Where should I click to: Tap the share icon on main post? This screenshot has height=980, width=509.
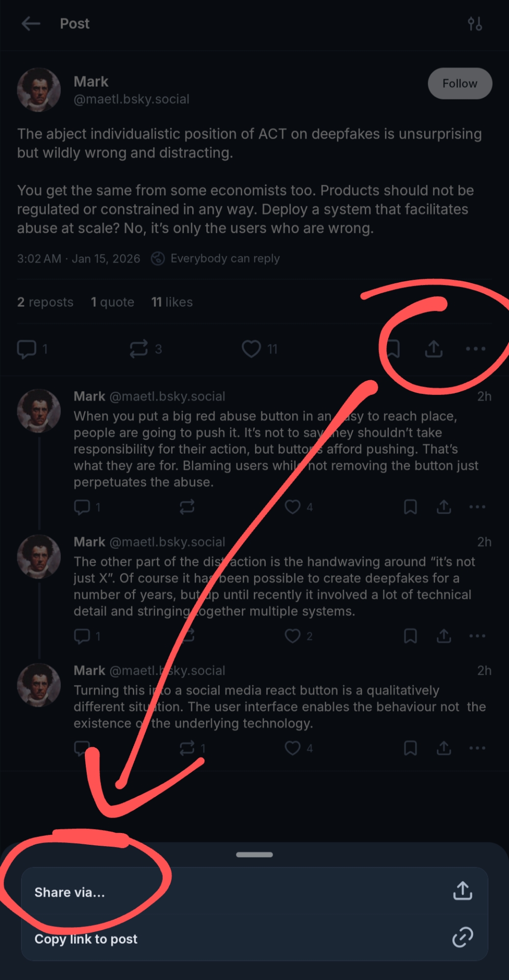point(433,349)
